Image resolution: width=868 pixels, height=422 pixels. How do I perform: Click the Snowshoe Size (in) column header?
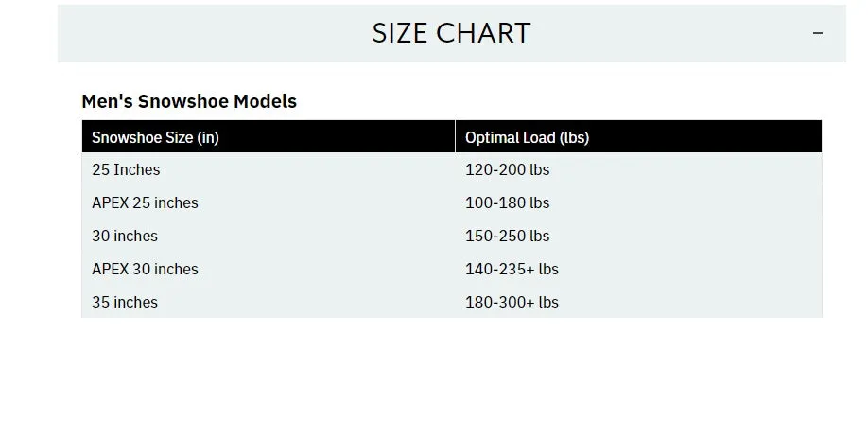click(x=155, y=137)
